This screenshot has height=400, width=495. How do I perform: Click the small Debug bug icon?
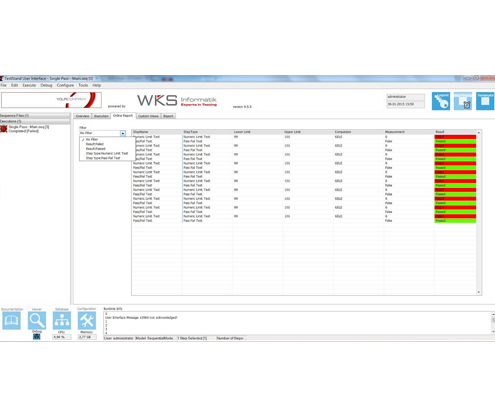(37, 337)
